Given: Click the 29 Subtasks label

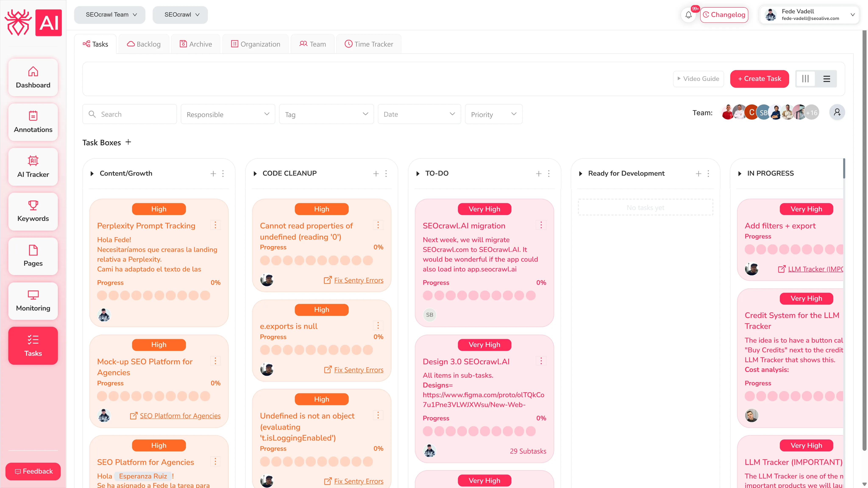Looking at the screenshot, I should coord(528,451).
